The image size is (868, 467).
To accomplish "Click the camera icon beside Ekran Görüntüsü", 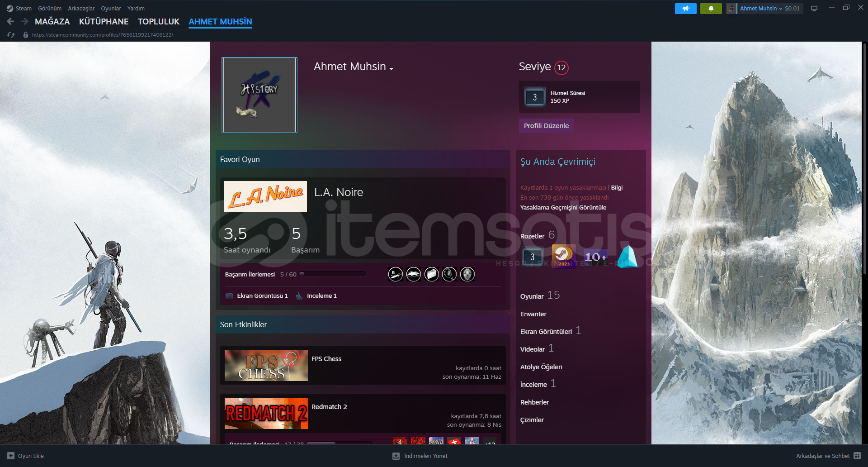I will pos(230,295).
